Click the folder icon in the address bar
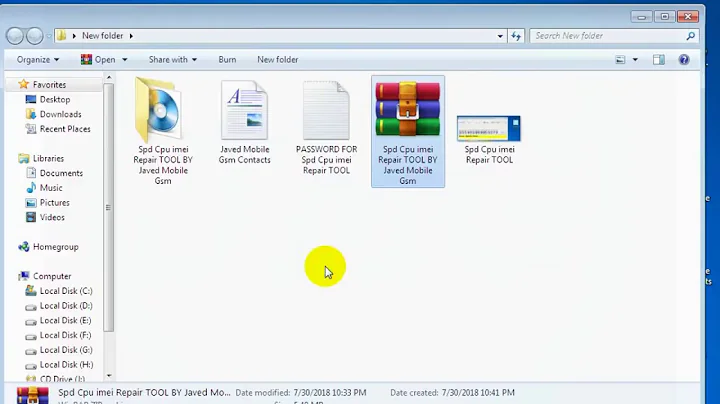 pos(62,35)
